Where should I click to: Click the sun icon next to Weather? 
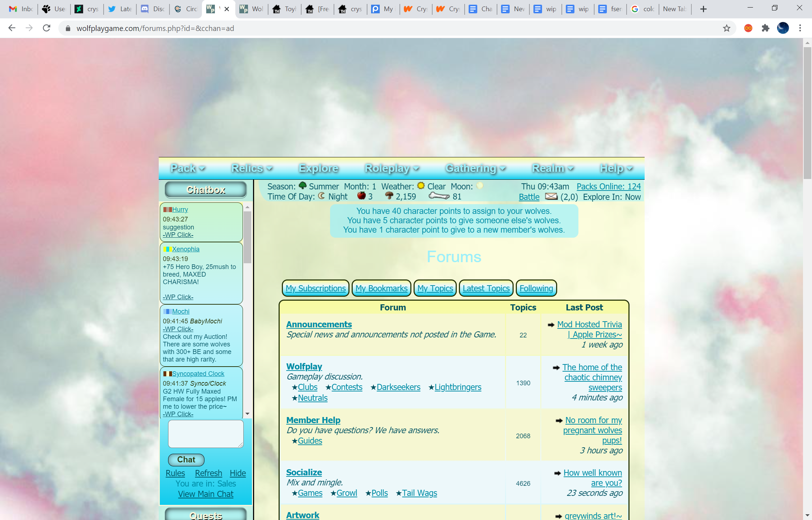(421, 185)
